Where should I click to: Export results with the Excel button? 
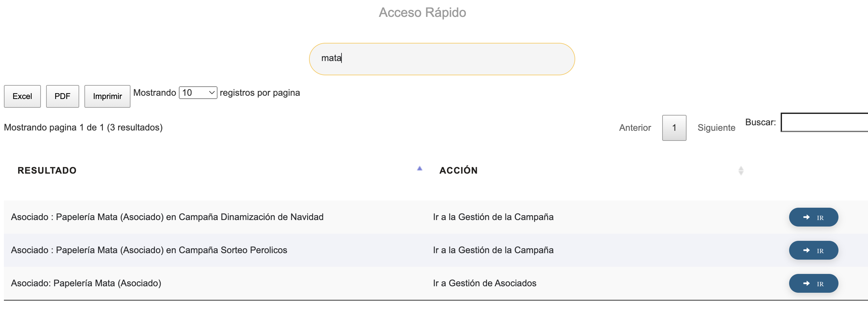[22, 96]
